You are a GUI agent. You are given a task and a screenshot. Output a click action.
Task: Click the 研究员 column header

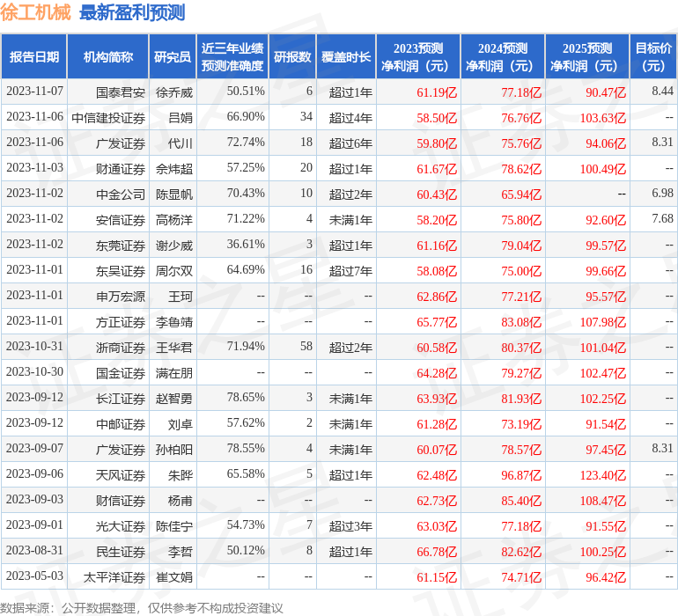point(173,56)
